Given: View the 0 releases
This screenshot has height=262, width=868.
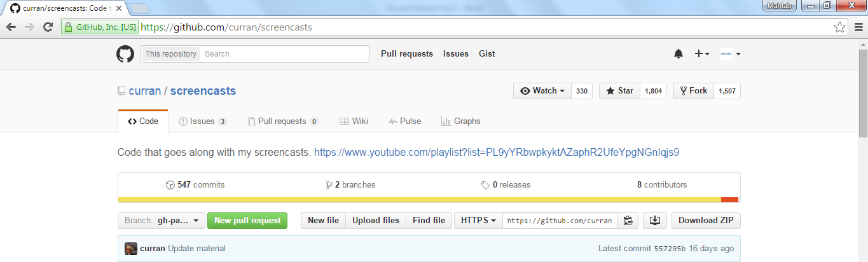Looking at the screenshot, I should [506, 185].
